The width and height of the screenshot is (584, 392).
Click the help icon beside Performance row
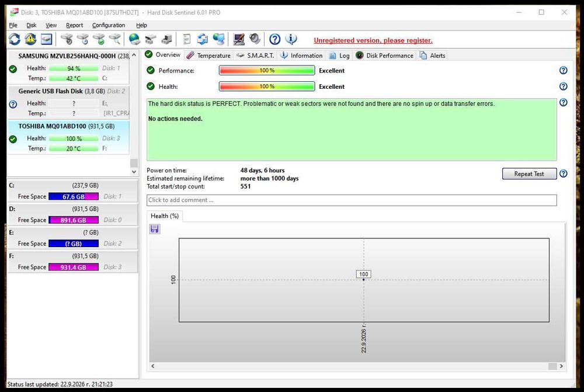(x=564, y=71)
